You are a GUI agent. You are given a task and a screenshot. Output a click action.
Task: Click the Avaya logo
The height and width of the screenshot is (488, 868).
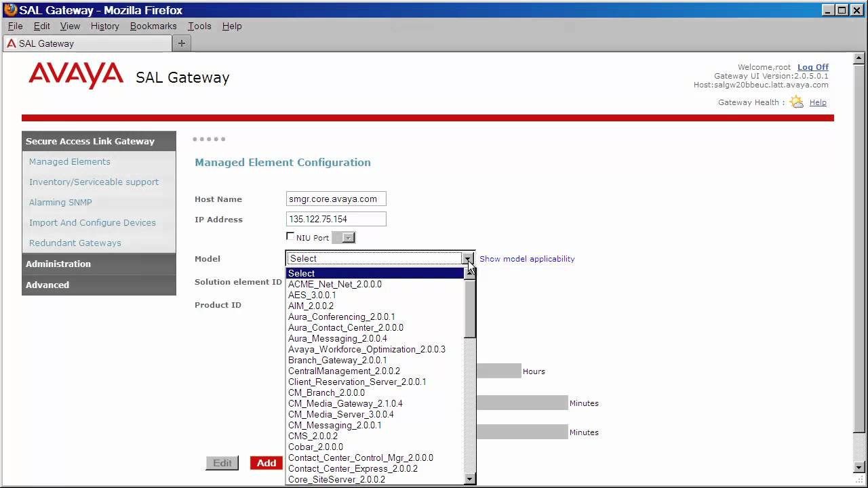(76, 76)
